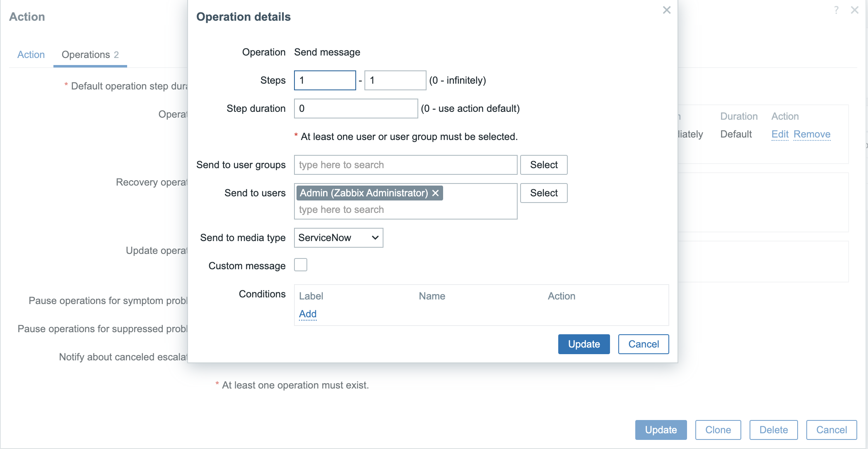The width and height of the screenshot is (868, 449).
Task: Switch to the Action tab
Action: pos(31,55)
